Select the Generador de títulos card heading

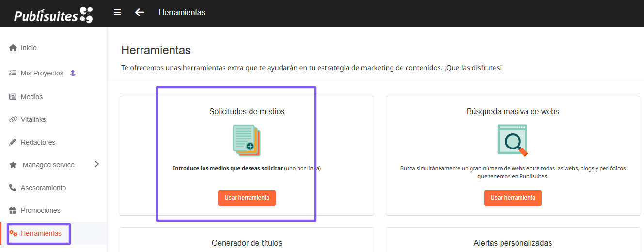click(x=247, y=243)
